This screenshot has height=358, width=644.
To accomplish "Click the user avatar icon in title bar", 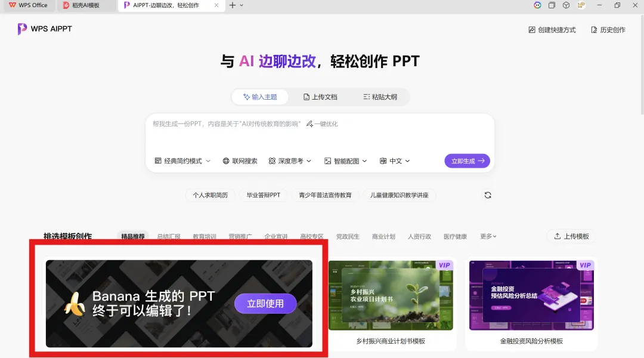I will point(581,5).
